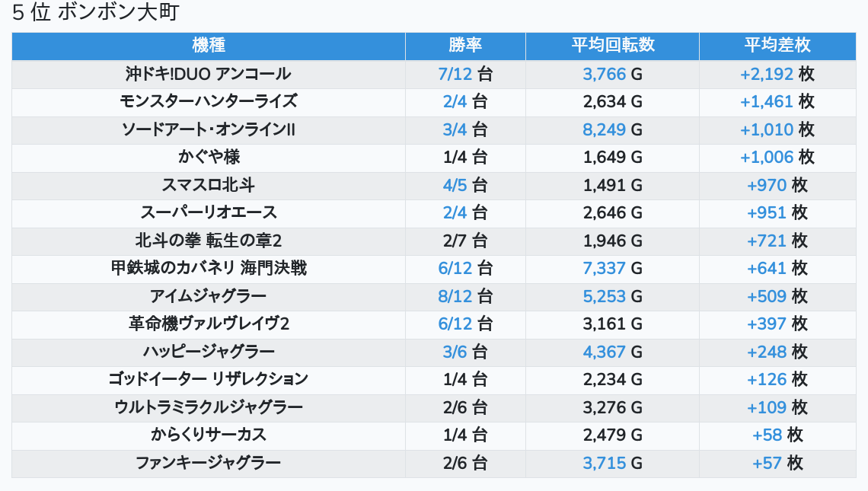Select the 甲鉄城のカバネリ 海門決戦 machine name

click(x=209, y=269)
